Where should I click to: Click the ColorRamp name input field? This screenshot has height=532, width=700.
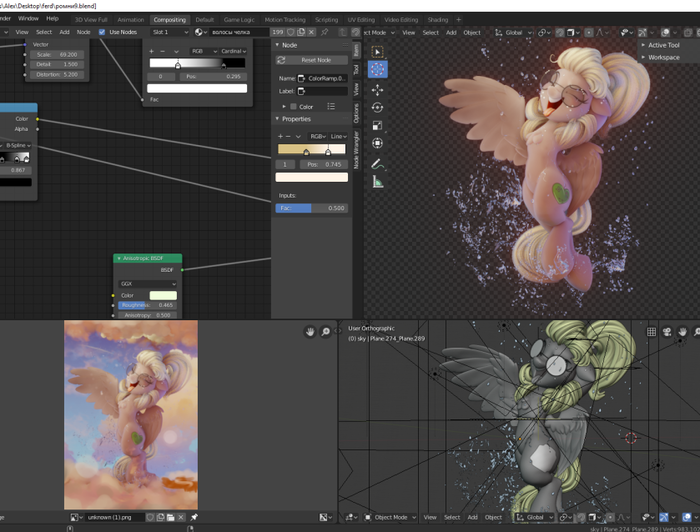click(x=325, y=78)
